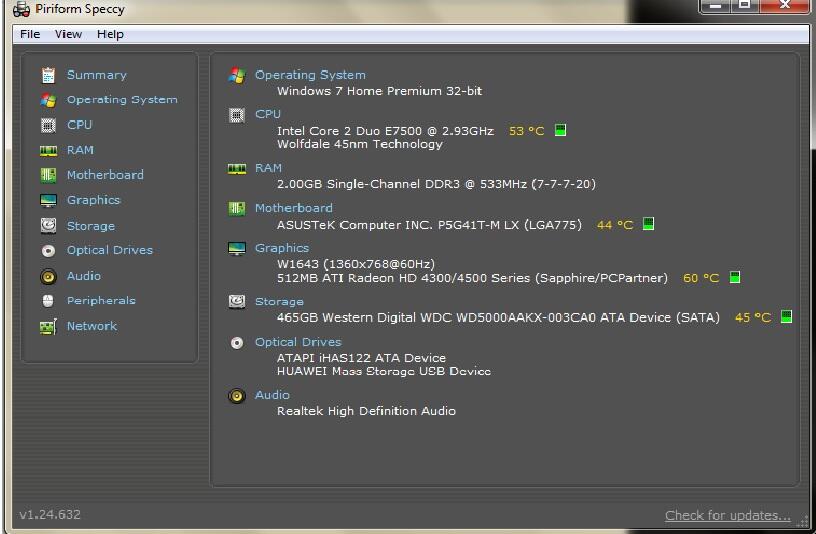Click the Graphics monitor icon in summary panel

pyautogui.click(x=237, y=249)
